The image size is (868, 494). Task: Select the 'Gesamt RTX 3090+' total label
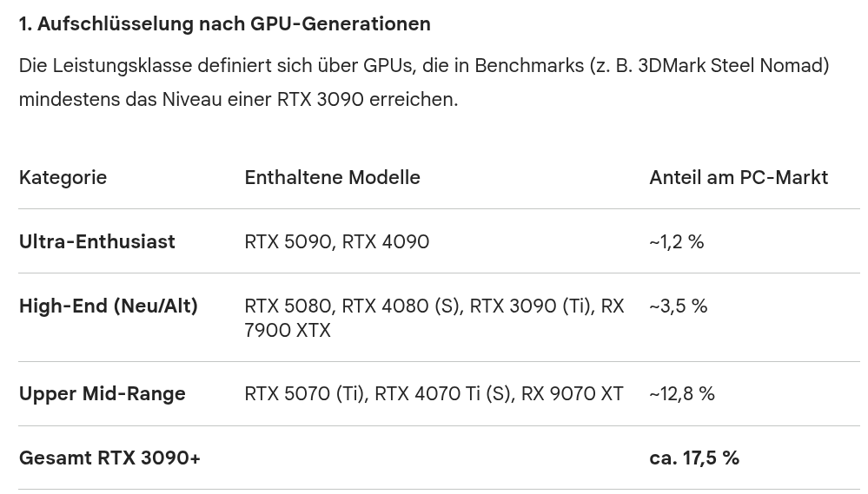[x=109, y=458]
